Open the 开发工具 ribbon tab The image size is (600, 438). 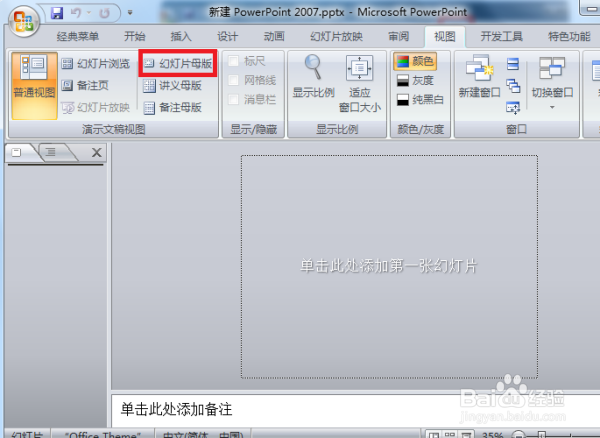tap(501, 36)
